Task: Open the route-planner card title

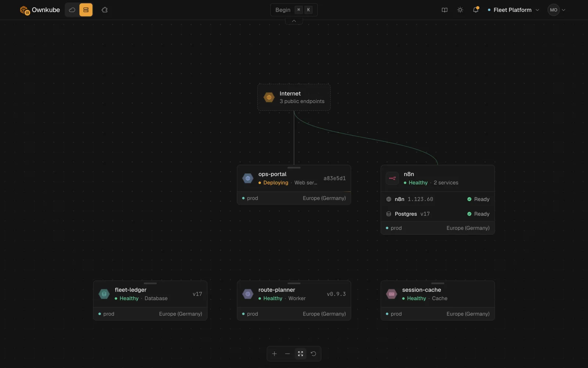Action: tap(276, 290)
